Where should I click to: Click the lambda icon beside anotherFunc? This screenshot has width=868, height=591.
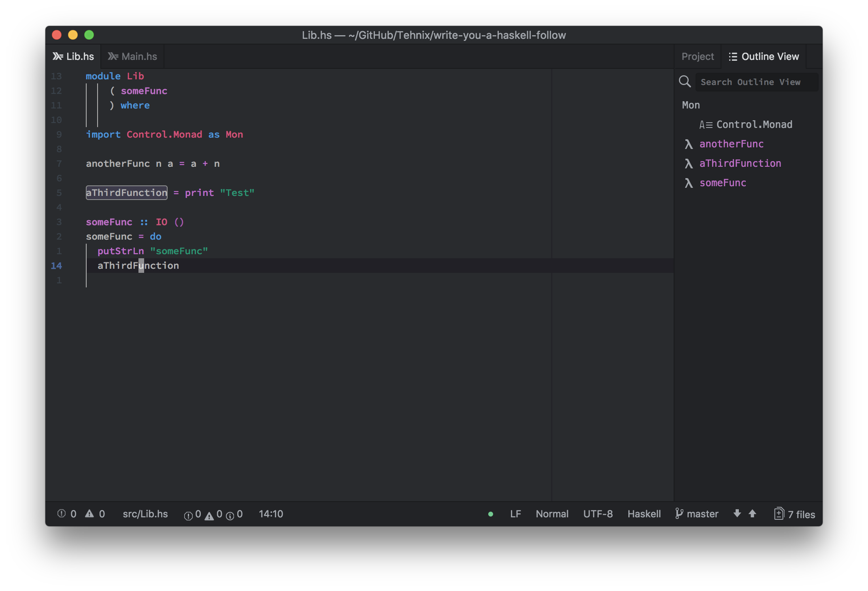[688, 144]
